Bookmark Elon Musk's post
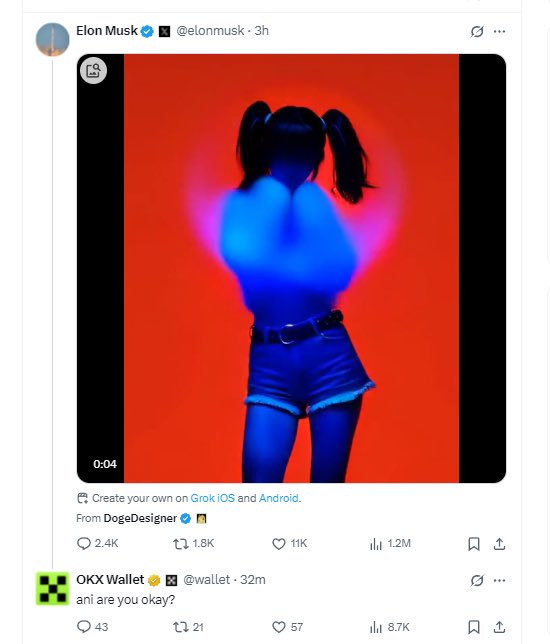 474,544
